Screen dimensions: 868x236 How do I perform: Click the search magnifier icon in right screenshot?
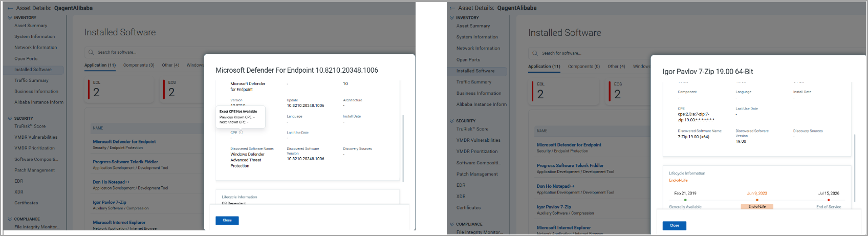(535, 53)
